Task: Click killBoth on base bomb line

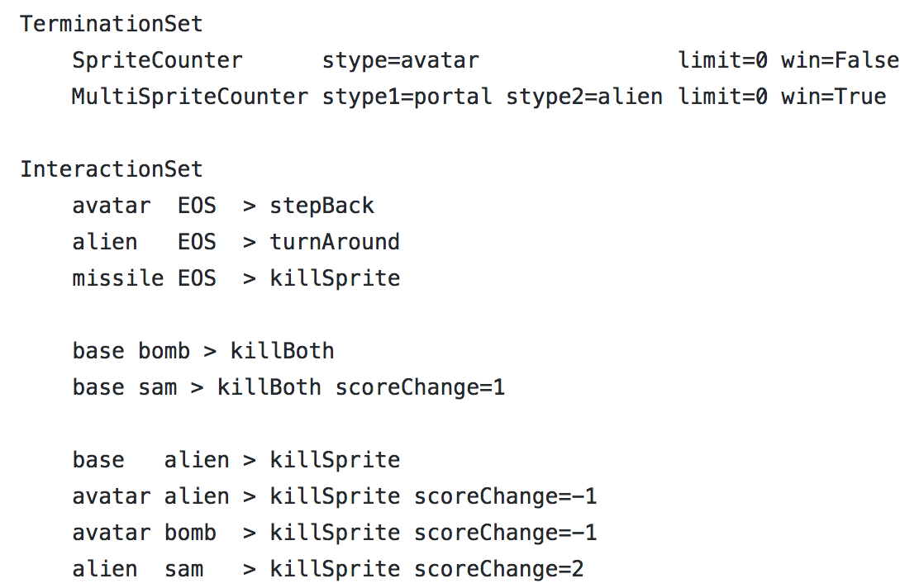Action: pyautogui.click(x=283, y=351)
